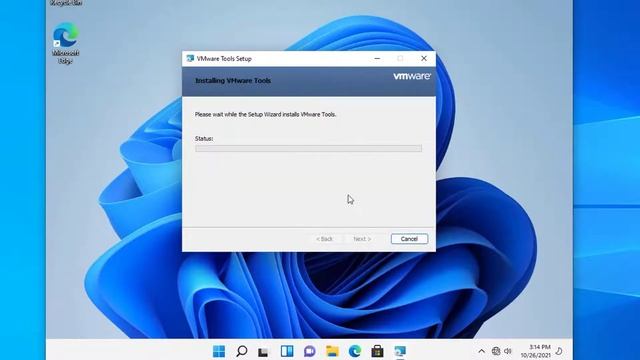Launch Teams Chat from the taskbar
Viewport: 640px width, 360px height.
(x=309, y=351)
